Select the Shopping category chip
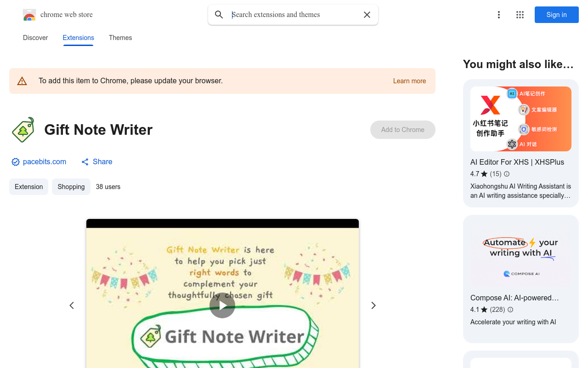 [x=71, y=187]
